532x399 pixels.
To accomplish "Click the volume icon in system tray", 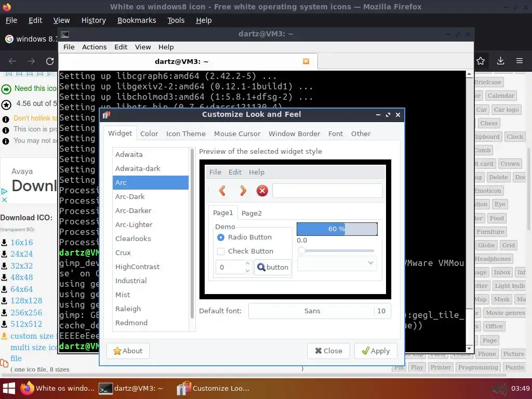I will [x=499, y=389].
